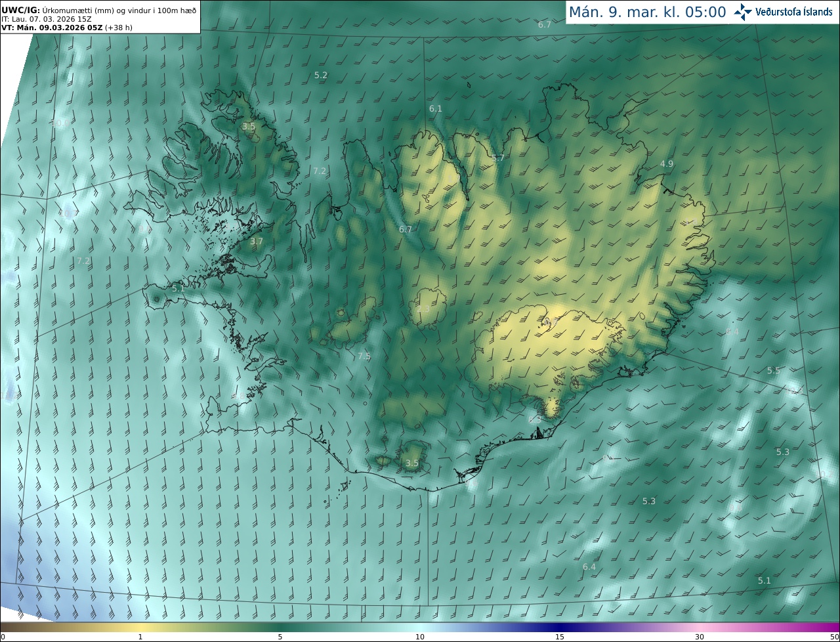
Task: Click the 7.5 value on the map
Action: point(364,356)
